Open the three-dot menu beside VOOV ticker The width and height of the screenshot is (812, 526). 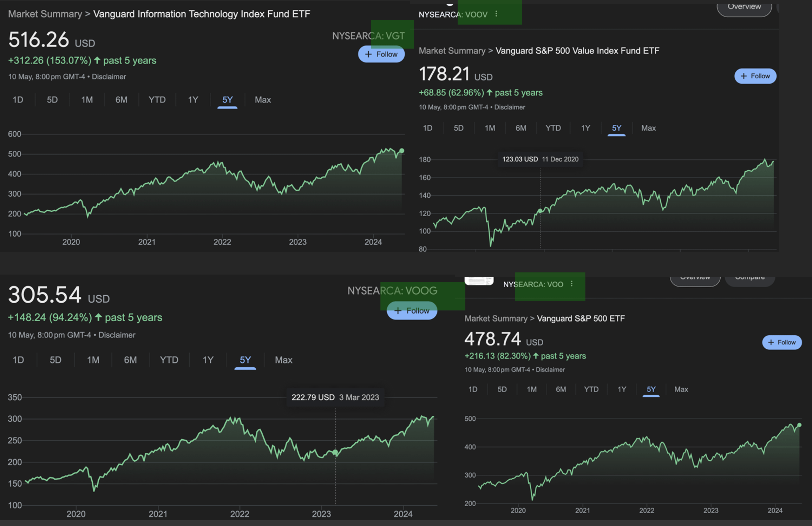pos(496,14)
